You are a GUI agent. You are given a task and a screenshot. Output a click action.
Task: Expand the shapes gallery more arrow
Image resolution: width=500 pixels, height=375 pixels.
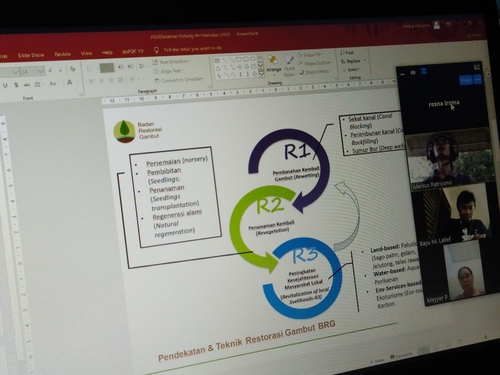tap(261, 73)
